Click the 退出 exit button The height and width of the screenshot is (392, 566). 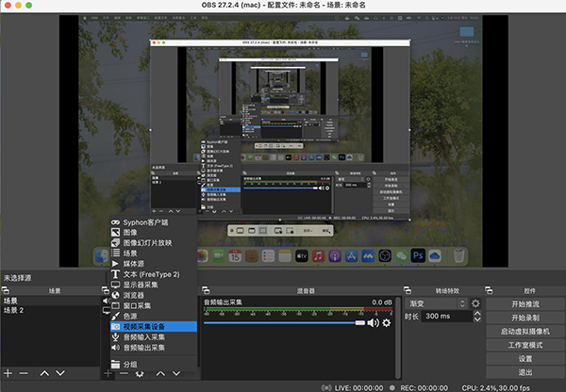(x=525, y=372)
